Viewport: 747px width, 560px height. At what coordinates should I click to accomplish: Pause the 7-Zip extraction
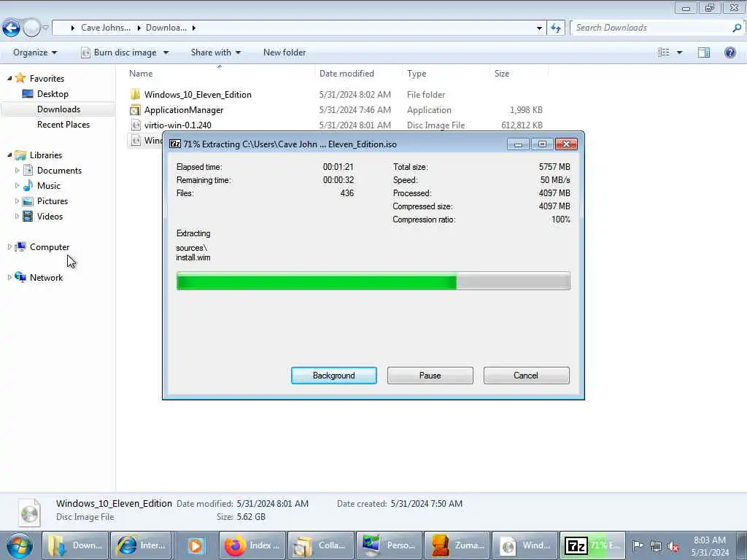(430, 376)
